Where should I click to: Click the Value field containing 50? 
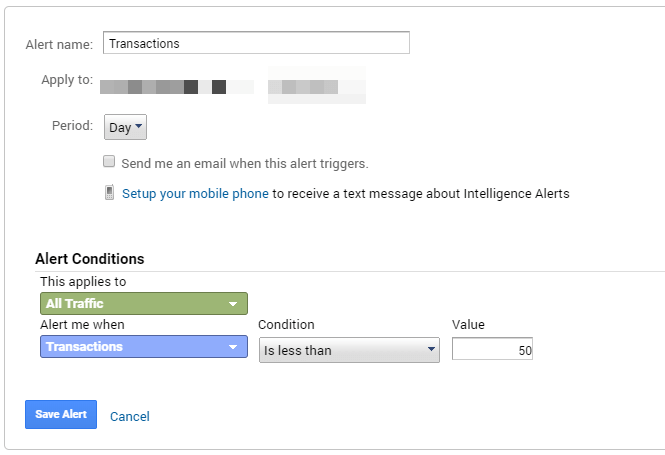[492, 350]
